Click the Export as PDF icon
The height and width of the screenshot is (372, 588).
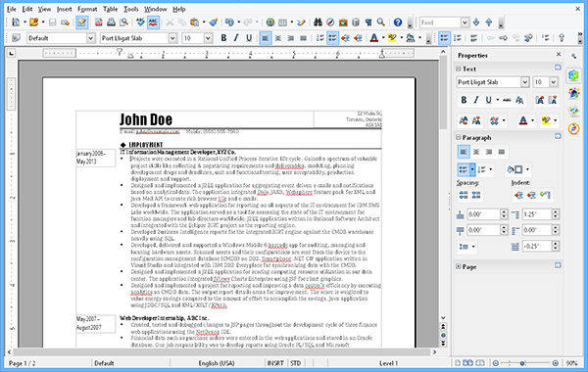99,23
